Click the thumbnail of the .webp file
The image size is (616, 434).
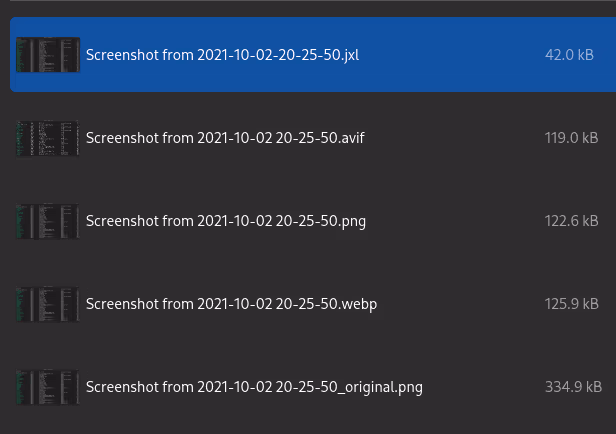click(x=47, y=304)
